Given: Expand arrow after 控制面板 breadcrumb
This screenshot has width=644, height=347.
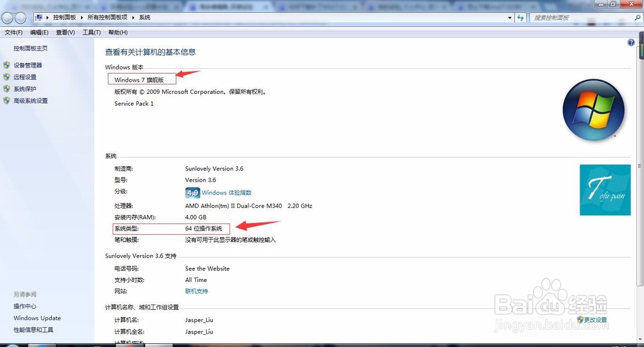Looking at the screenshot, I should pyautogui.click(x=82, y=17).
